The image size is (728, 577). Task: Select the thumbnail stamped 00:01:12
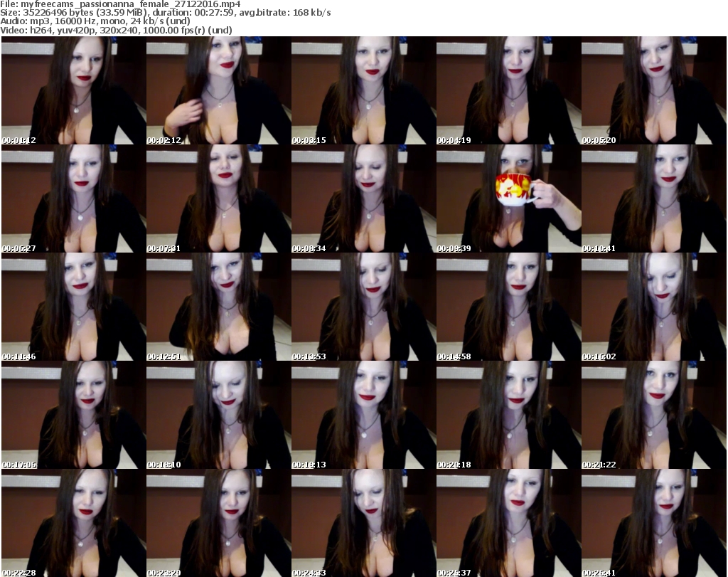point(73,90)
